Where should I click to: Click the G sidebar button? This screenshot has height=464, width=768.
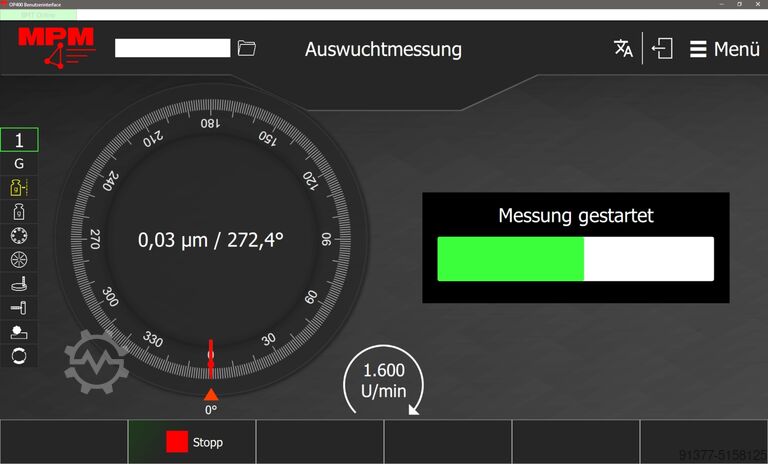(x=19, y=163)
